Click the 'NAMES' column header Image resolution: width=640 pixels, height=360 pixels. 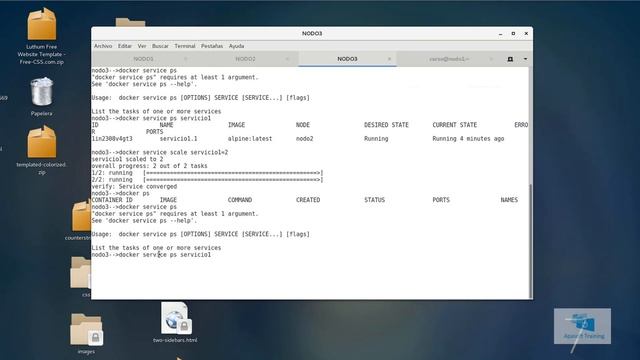coord(509,200)
